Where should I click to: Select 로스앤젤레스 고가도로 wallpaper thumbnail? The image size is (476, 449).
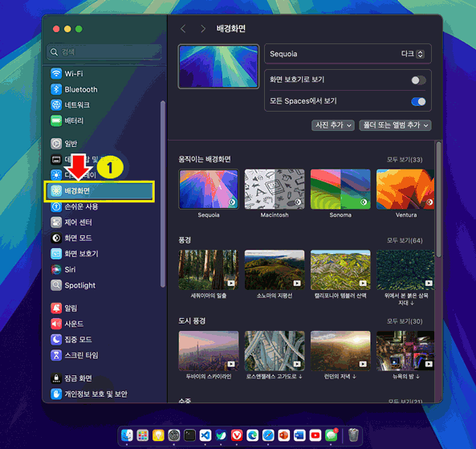click(x=275, y=351)
